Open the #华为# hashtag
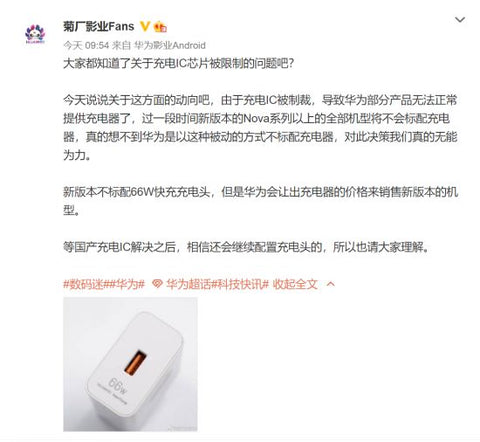This screenshot has width=480, height=442. pos(126,284)
